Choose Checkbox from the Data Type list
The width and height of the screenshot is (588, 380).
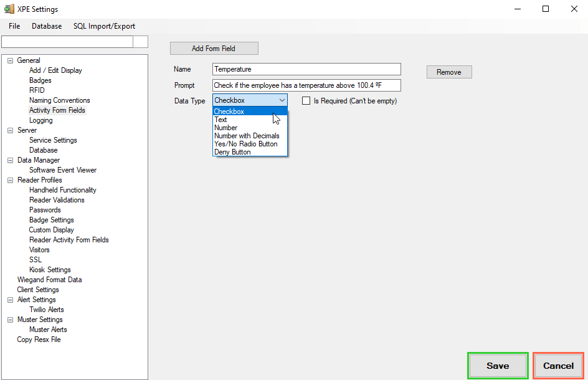[250, 112]
